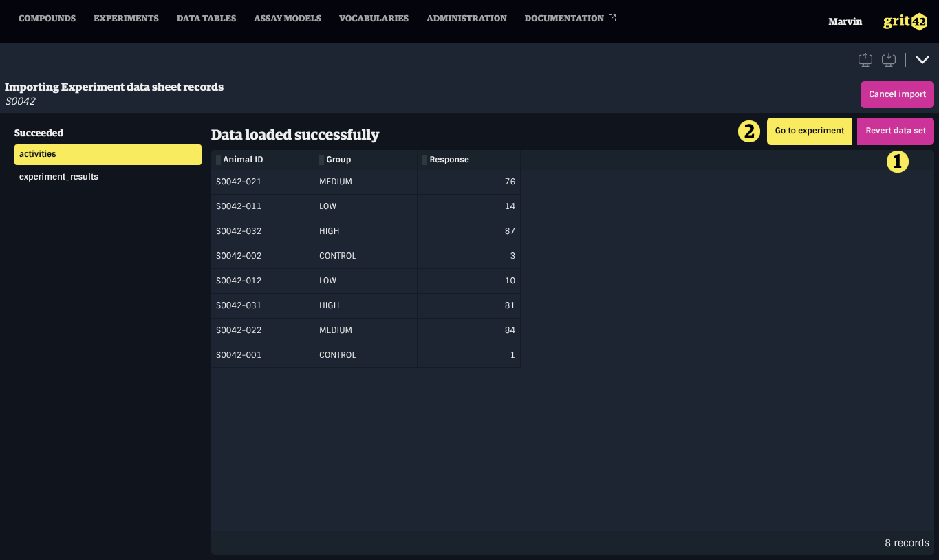The height and width of the screenshot is (560, 939).
Task: Select the S0042-011 cell
Action: [x=263, y=206]
